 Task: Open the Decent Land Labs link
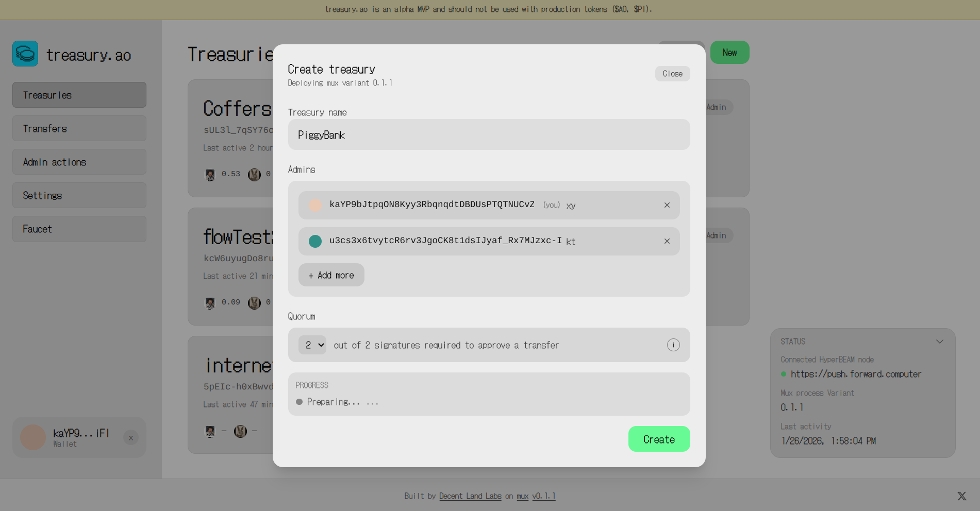point(470,496)
